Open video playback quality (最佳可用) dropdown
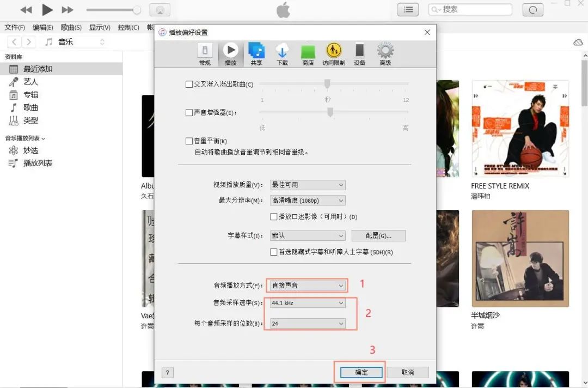The image size is (588, 388). pos(308,185)
